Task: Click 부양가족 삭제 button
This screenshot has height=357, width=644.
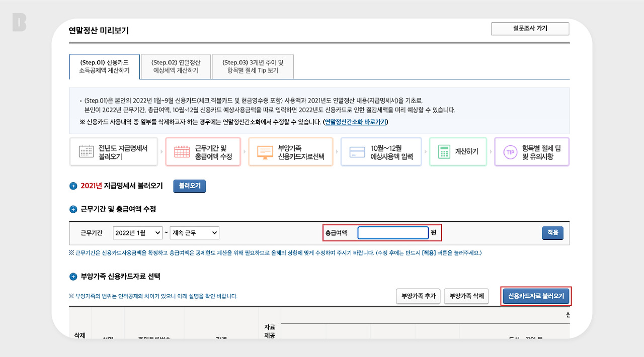Action: 466,296
